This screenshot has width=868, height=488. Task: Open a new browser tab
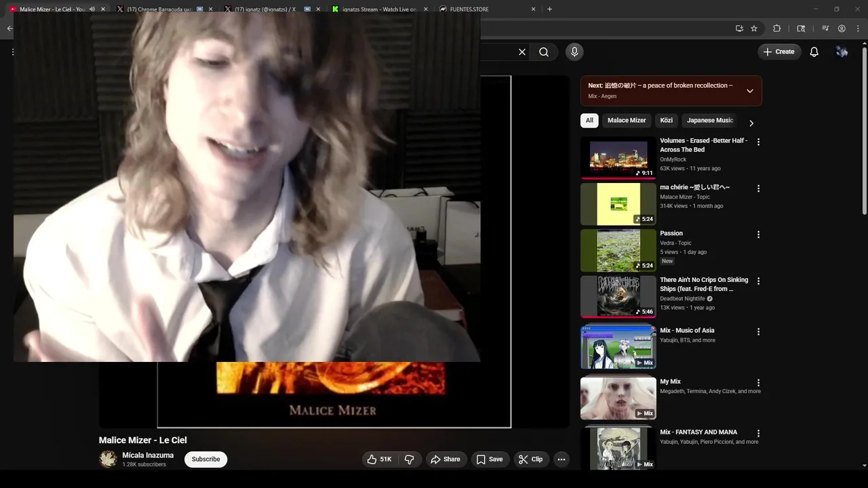[549, 9]
